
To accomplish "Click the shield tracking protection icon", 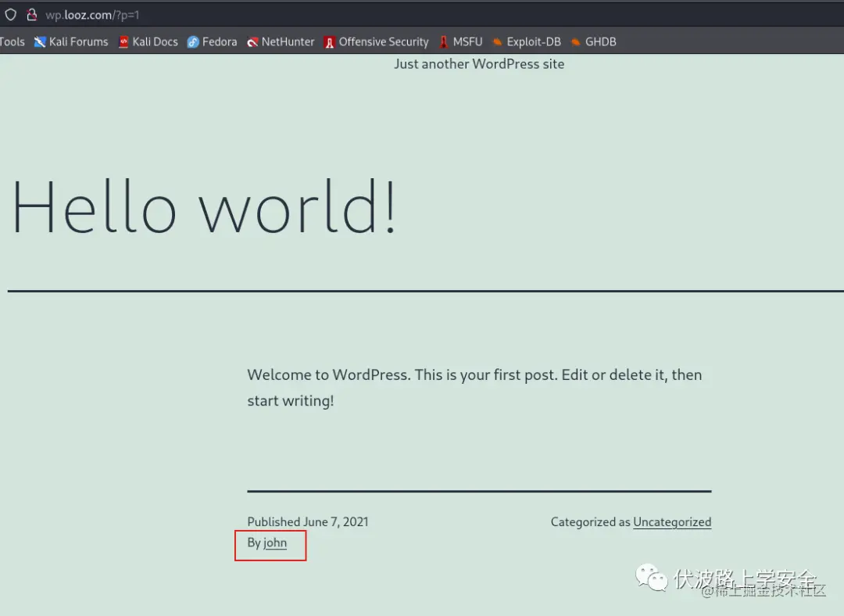I will (11, 15).
